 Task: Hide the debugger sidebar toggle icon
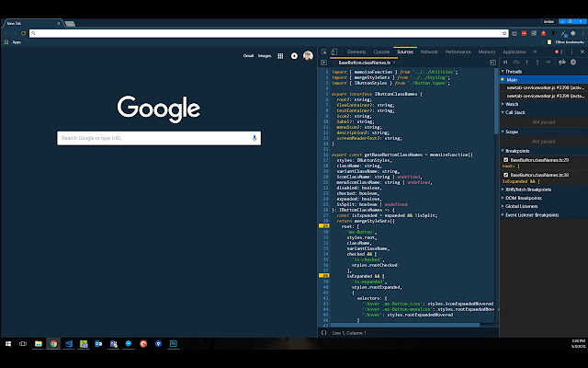[x=492, y=63]
